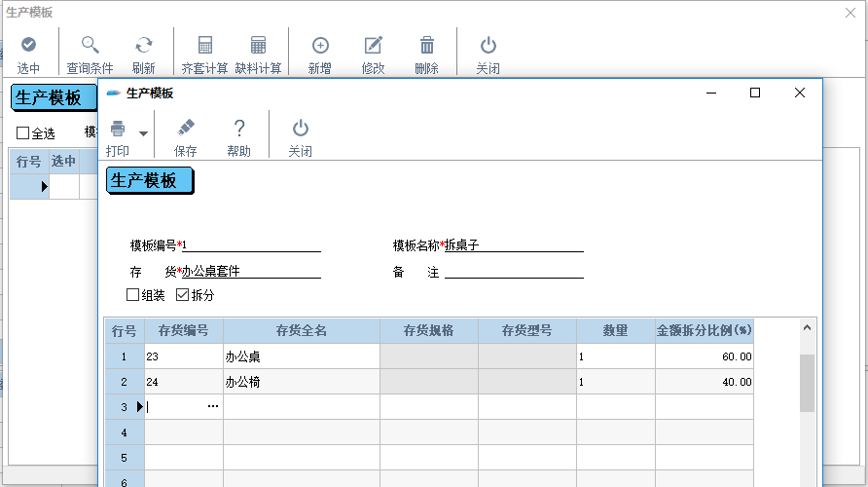This screenshot has width=868, height=487.
Task: Minimize the 生产模板 dialog window
Action: tap(711, 93)
